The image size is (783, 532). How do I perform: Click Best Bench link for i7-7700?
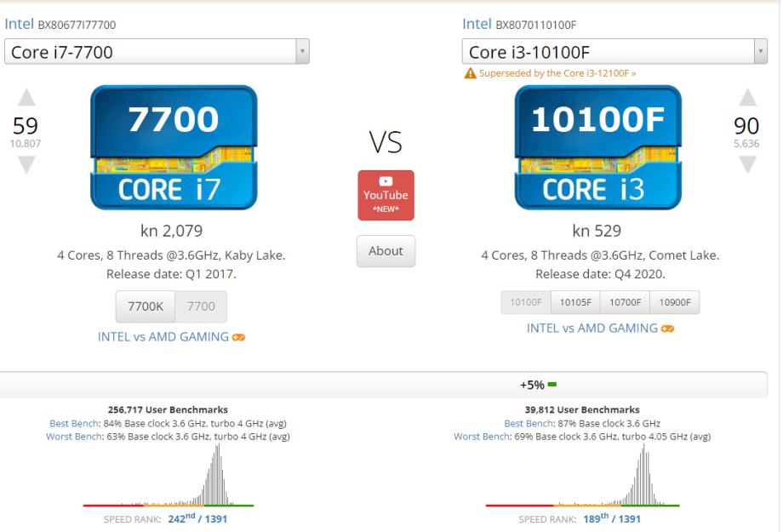click(x=74, y=424)
